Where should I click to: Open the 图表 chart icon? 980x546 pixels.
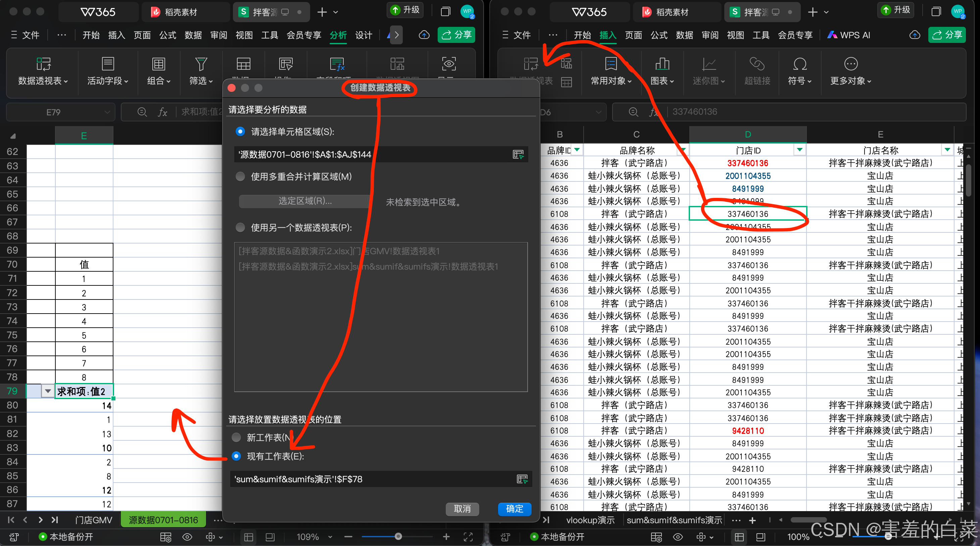pyautogui.click(x=662, y=64)
